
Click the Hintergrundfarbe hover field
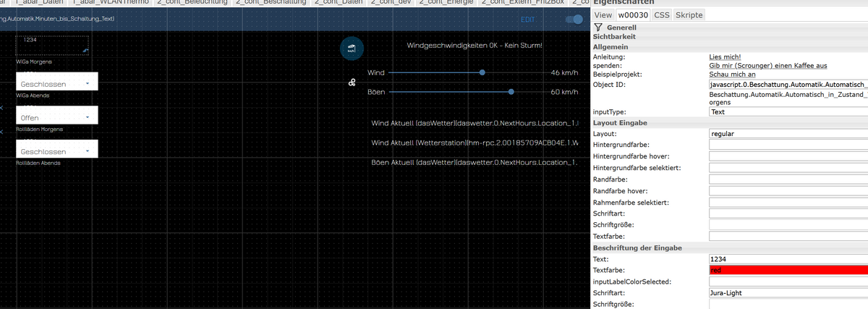click(788, 157)
